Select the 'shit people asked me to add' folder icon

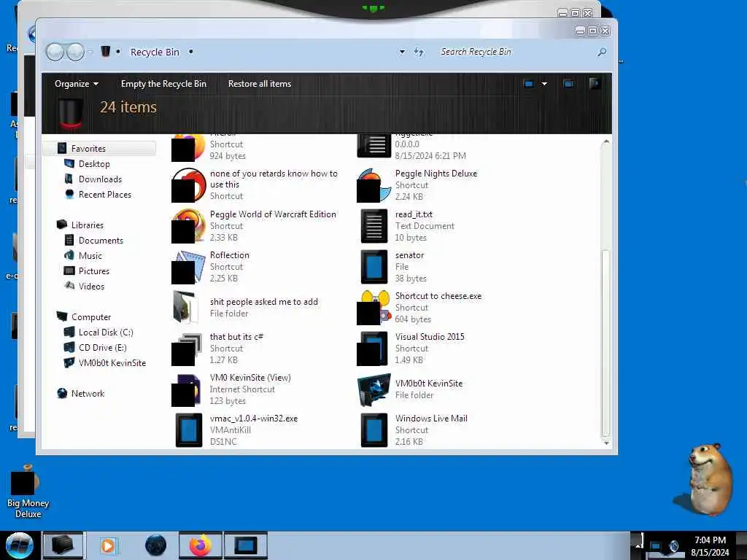pyautogui.click(x=186, y=308)
